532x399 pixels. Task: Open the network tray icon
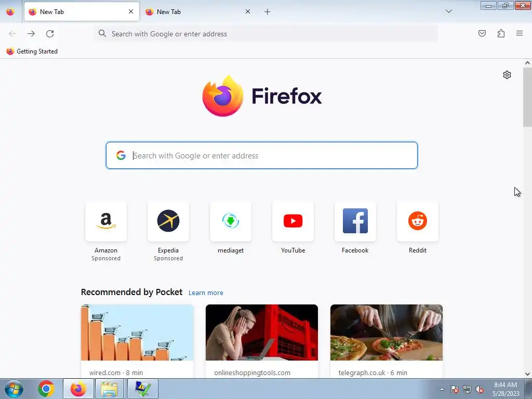[x=467, y=389]
